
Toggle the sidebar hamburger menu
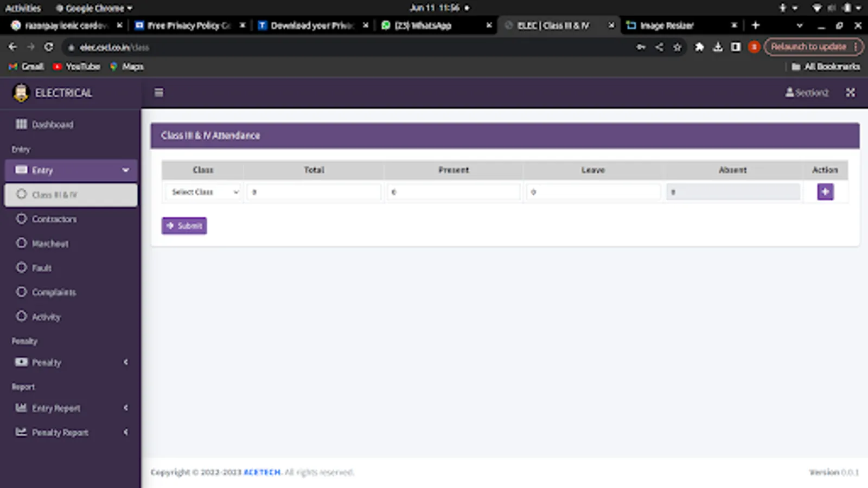158,93
